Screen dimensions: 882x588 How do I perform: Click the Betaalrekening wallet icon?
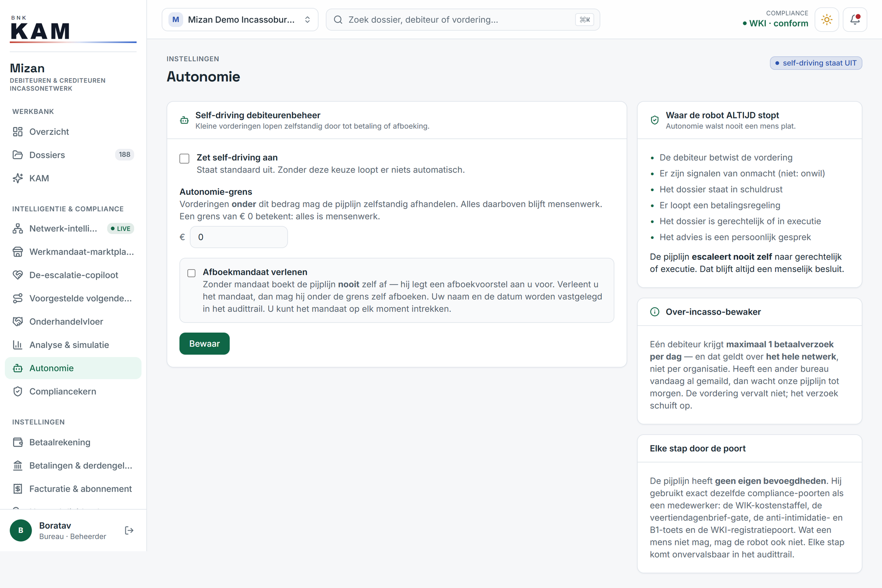tap(17, 442)
